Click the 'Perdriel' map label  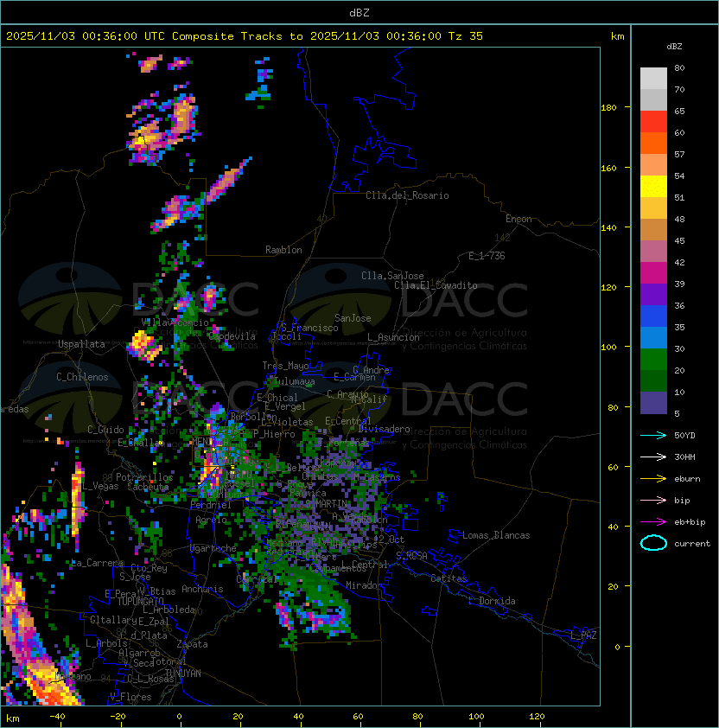tap(211, 505)
